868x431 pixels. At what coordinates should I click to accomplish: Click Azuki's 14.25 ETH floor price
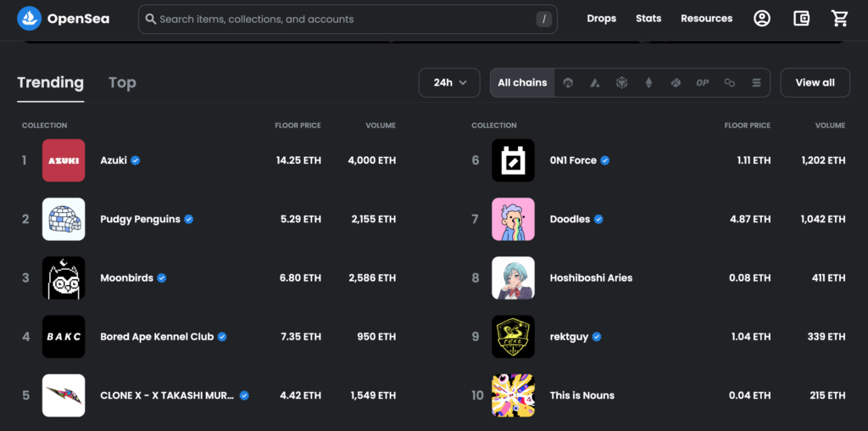[299, 160]
